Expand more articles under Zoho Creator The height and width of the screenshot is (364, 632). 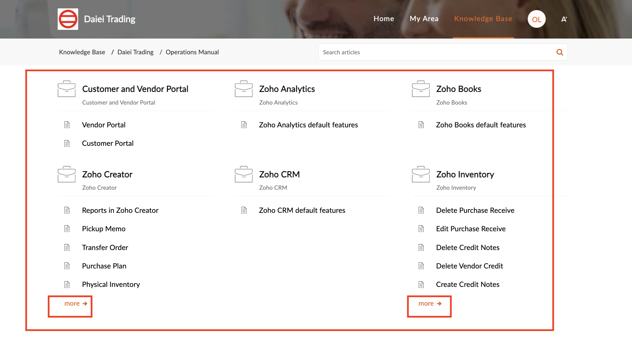pos(75,304)
